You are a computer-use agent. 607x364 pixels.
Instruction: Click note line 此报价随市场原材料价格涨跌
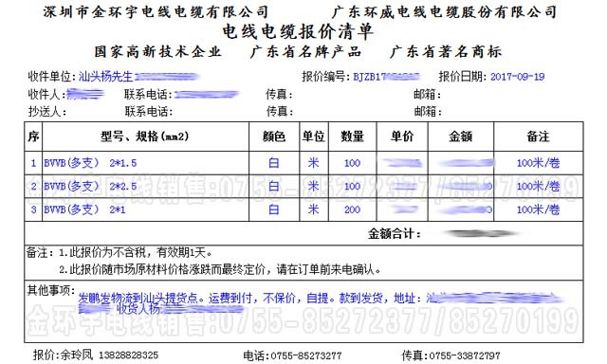click(x=220, y=269)
